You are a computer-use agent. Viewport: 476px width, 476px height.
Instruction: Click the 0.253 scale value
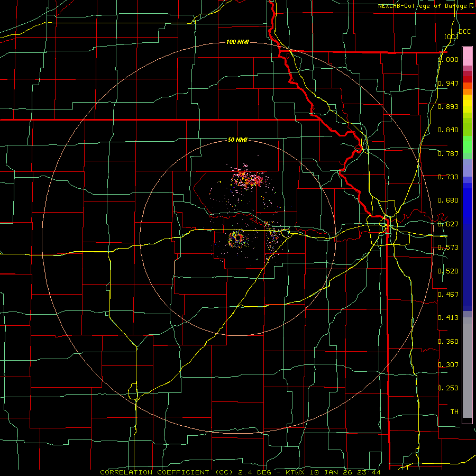pos(448,388)
